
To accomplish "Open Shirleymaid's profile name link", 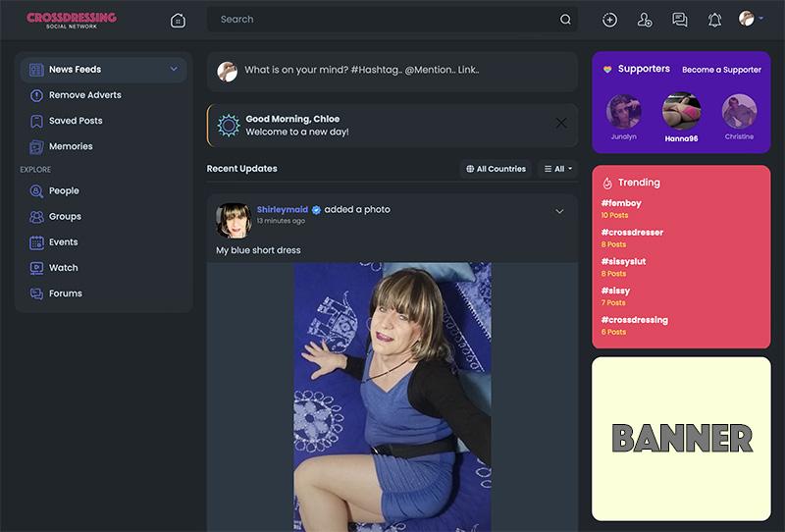I will [283, 209].
